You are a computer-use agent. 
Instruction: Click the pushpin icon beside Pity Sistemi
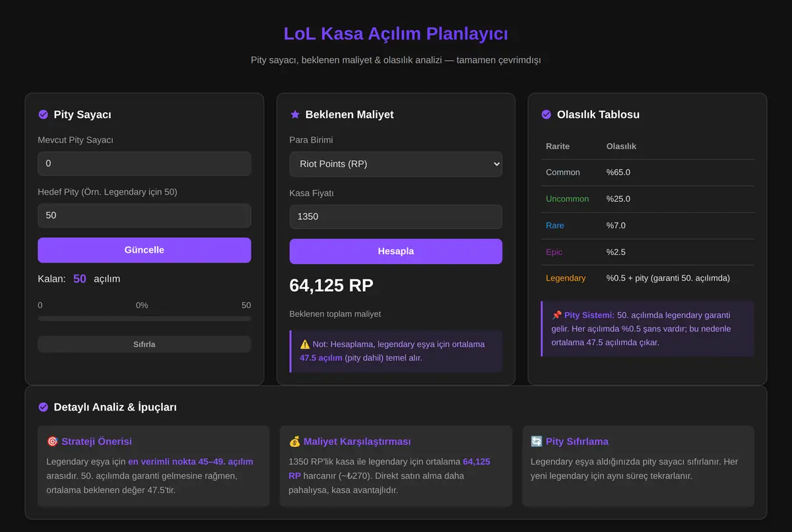coord(556,316)
